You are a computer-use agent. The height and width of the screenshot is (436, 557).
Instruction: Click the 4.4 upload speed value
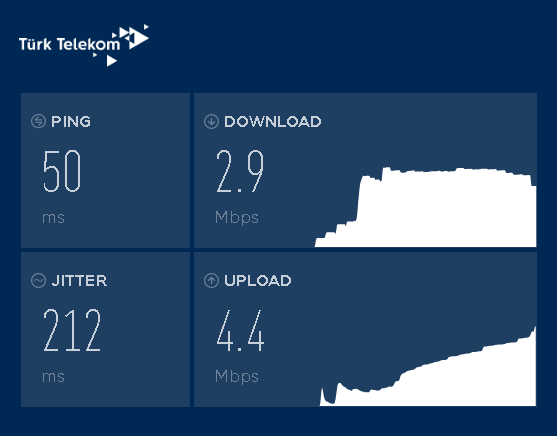click(240, 330)
